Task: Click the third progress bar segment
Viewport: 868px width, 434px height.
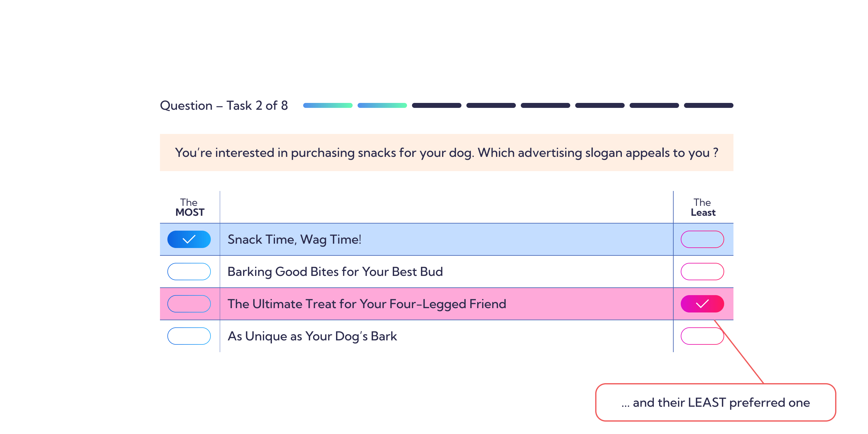Action: pyautogui.click(x=436, y=105)
